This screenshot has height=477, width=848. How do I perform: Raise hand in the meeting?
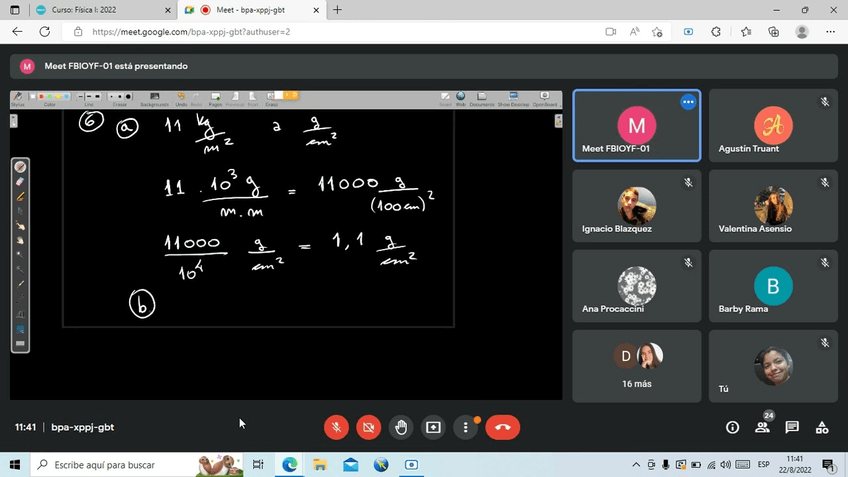(401, 427)
